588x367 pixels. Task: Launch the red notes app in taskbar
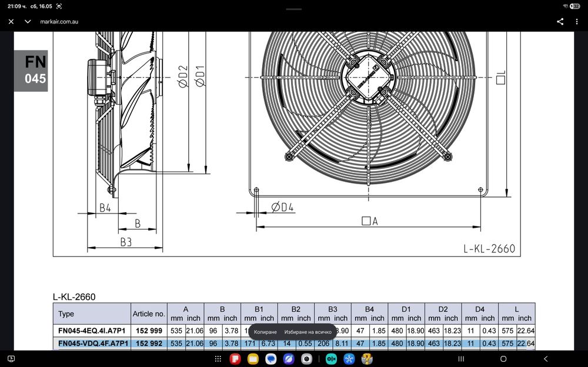(x=235, y=359)
